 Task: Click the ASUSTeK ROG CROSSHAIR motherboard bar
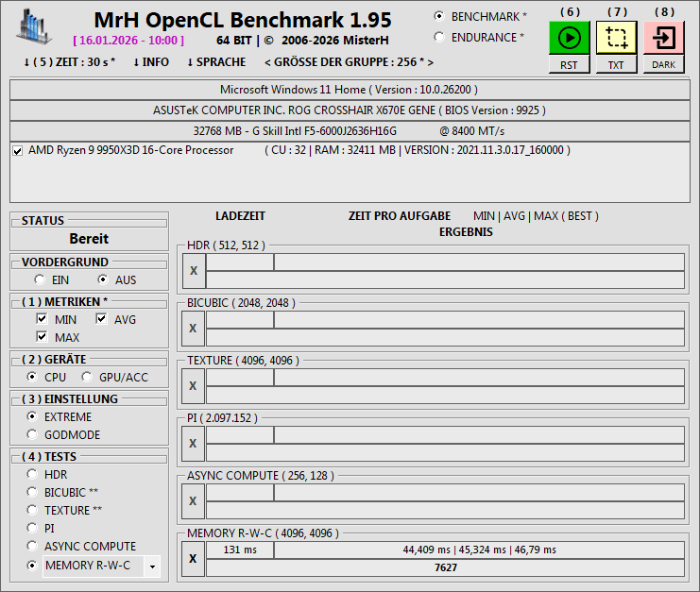[350, 110]
